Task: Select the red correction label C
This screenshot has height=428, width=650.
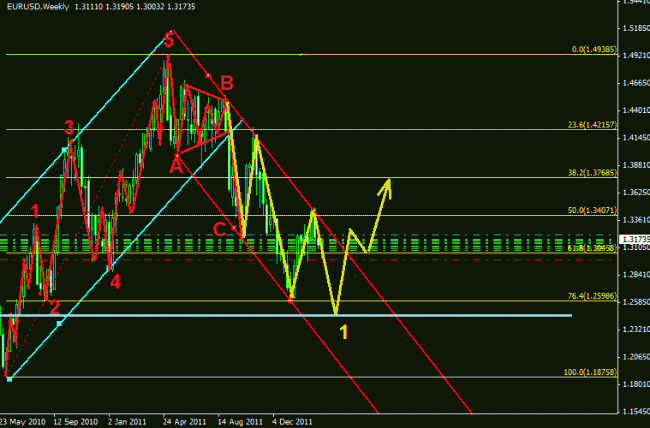Action: click(x=219, y=229)
